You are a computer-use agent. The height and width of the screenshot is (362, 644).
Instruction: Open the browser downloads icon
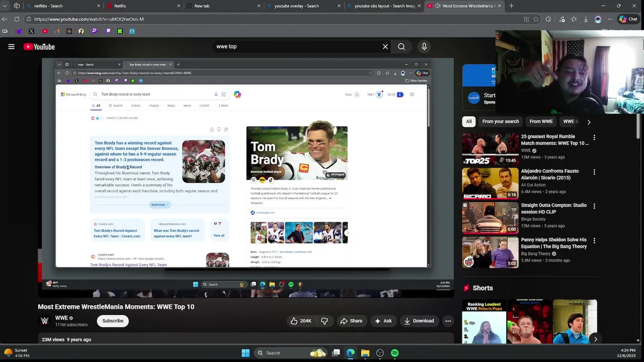pos(586,19)
